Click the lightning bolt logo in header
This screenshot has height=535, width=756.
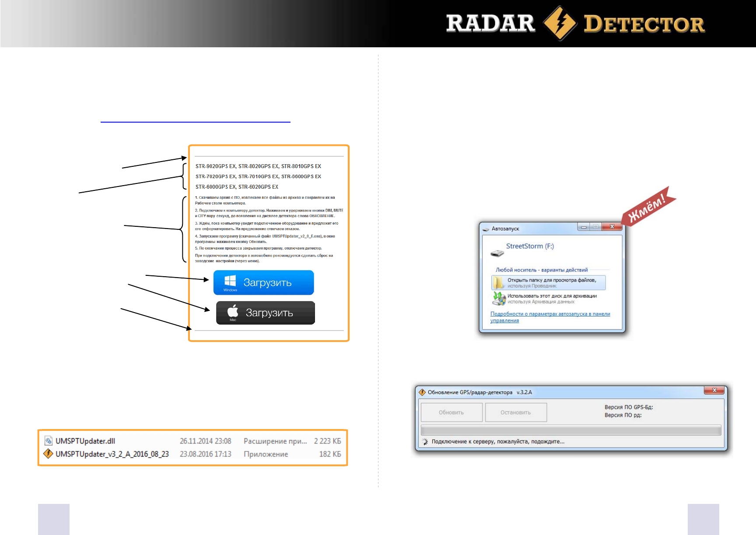pos(560,23)
